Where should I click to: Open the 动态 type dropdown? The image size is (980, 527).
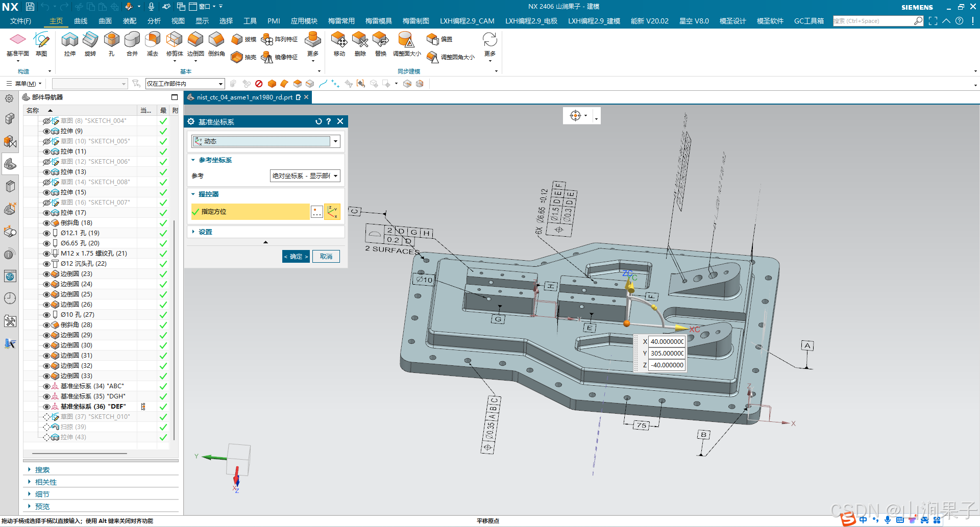265,141
